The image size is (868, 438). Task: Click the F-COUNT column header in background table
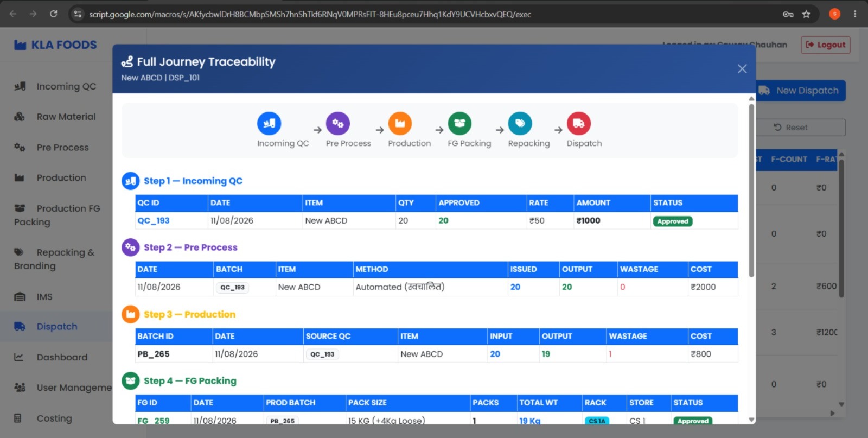pos(789,159)
